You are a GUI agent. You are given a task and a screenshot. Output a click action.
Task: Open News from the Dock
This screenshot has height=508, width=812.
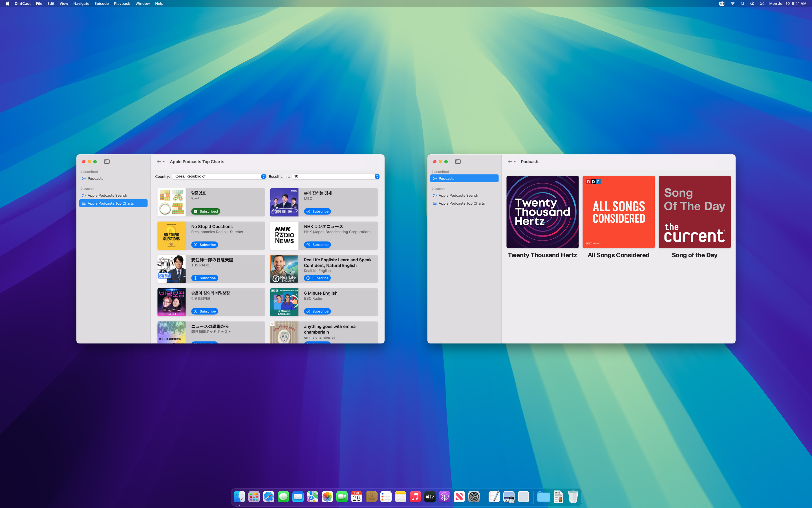pos(459,497)
